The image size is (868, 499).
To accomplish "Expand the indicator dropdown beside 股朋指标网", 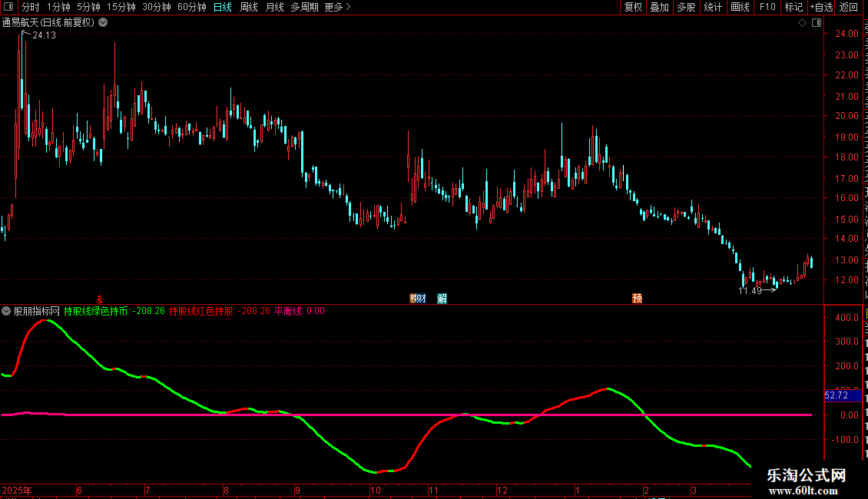I will point(6,312).
